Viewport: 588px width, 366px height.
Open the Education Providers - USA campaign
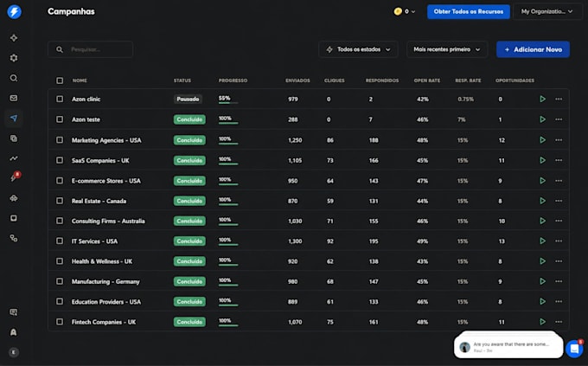(x=106, y=302)
